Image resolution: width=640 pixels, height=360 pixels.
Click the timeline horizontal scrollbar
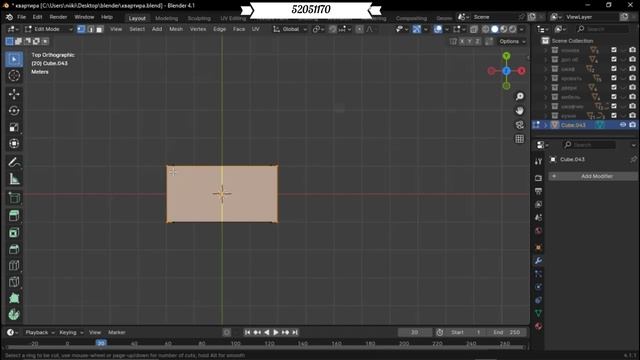tap(265, 348)
